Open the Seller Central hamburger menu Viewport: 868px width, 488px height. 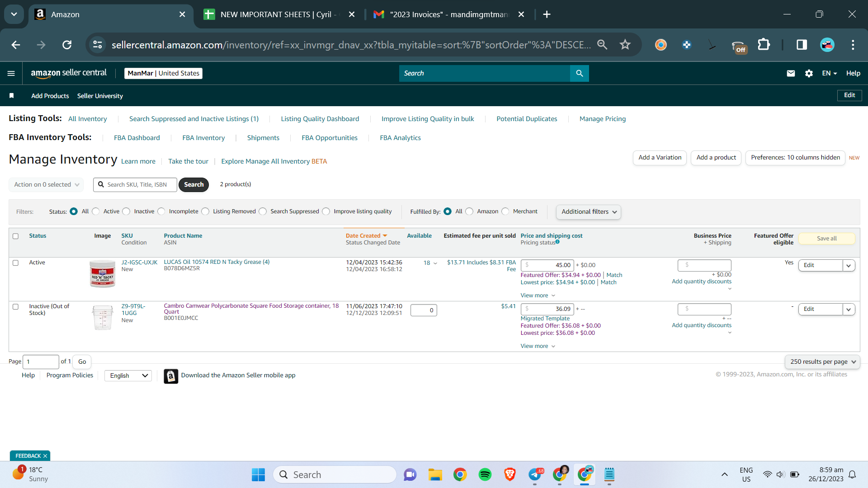click(x=11, y=73)
